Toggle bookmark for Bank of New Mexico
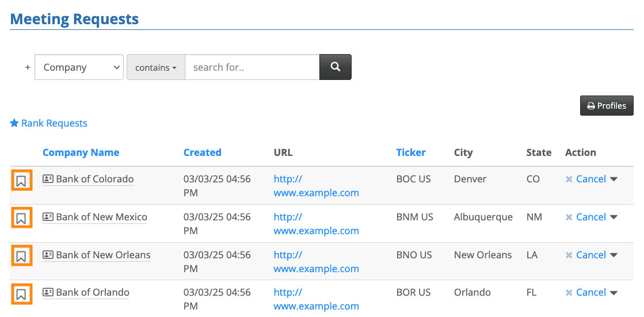 point(21,219)
